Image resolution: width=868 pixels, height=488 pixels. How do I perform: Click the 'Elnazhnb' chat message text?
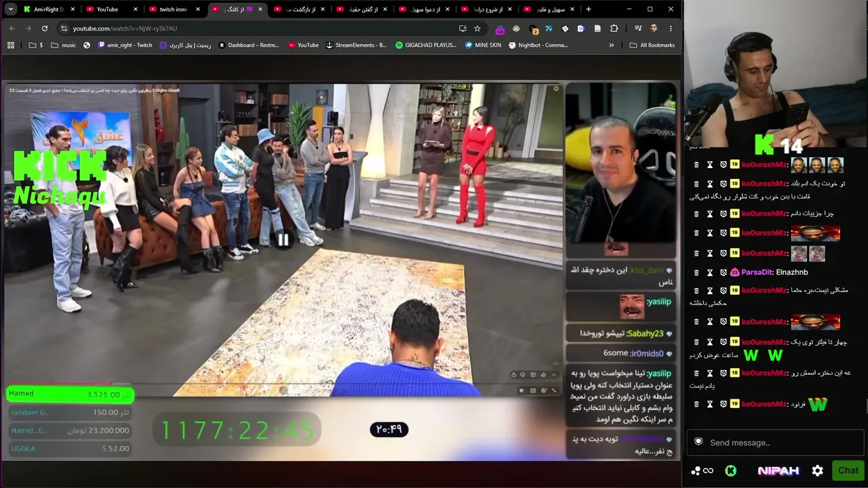(792, 272)
